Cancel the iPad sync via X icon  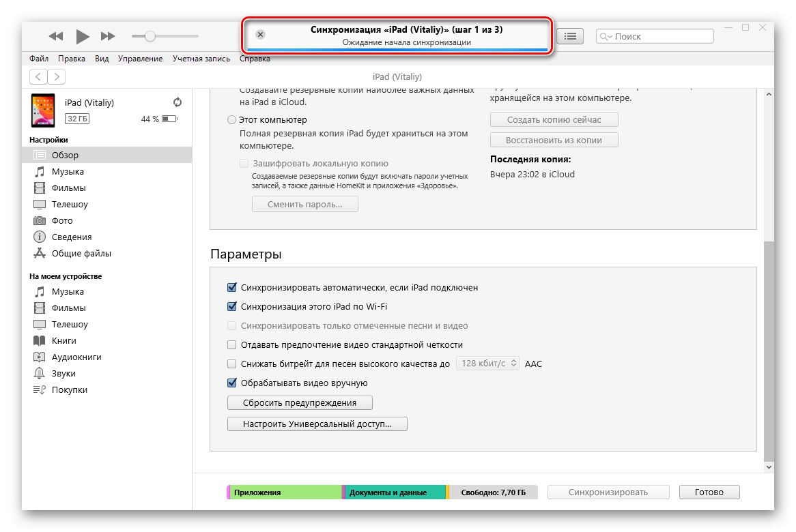pyautogui.click(x=260, y=35)
